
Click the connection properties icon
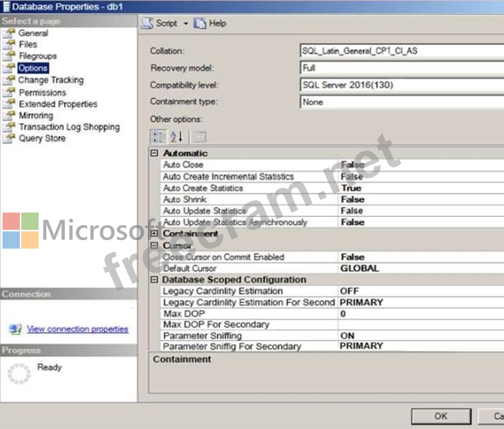[x=15, y=329]
